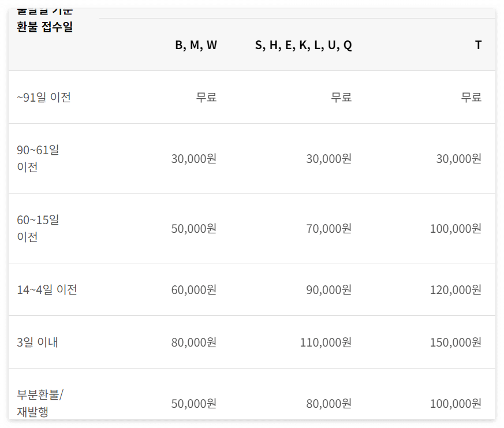Click 무료 under T column
This screenshot has height=428, width=504.
pyautogui.click(x=471, y=97)
